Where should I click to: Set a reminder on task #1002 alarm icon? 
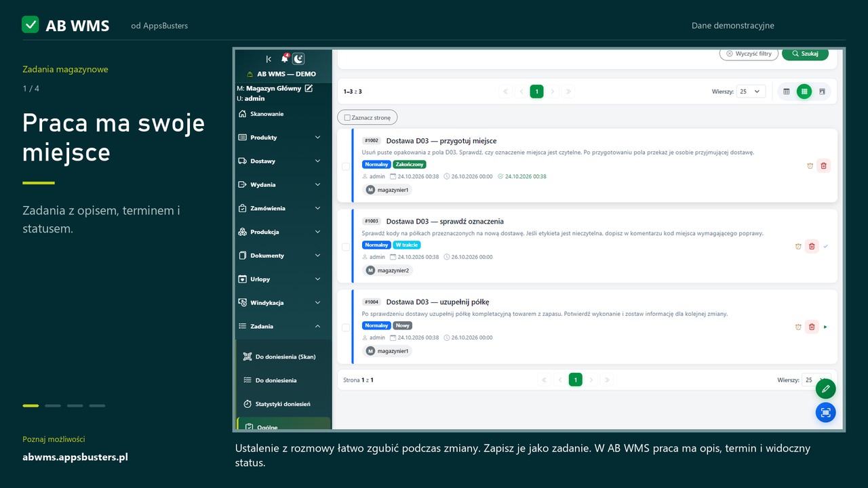[x=810, y=165]
